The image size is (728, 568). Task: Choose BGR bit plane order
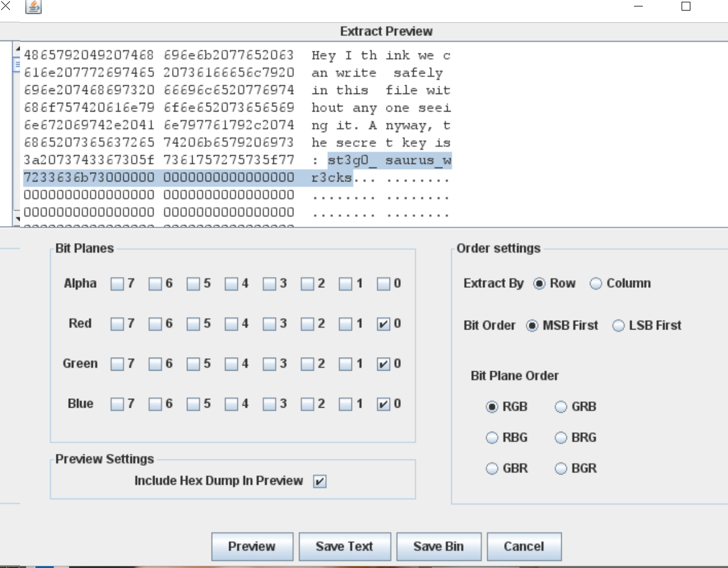561,469
